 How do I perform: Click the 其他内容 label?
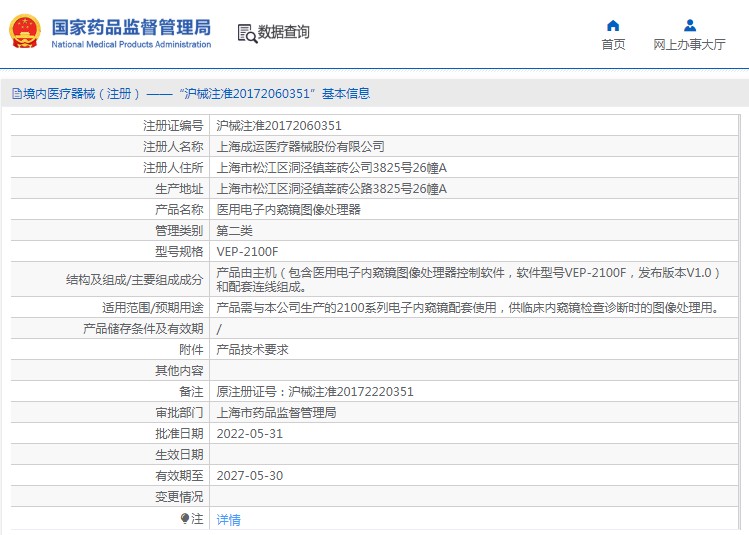(180, 371)
